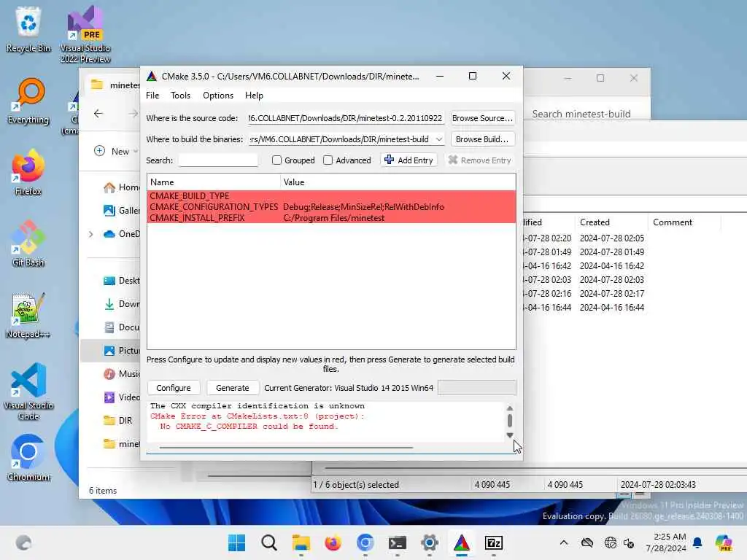Open Pictures in Explorer sidebar
747x560 pixels.
122,351
